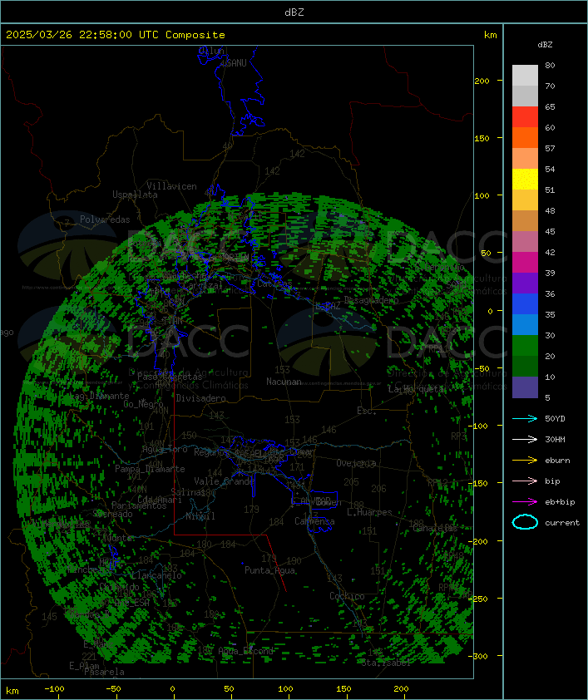Screen dimensions: 588x700
Task: Choose the slate purple 5-10 dBZ swatch
Action: [x=525, y=387]
